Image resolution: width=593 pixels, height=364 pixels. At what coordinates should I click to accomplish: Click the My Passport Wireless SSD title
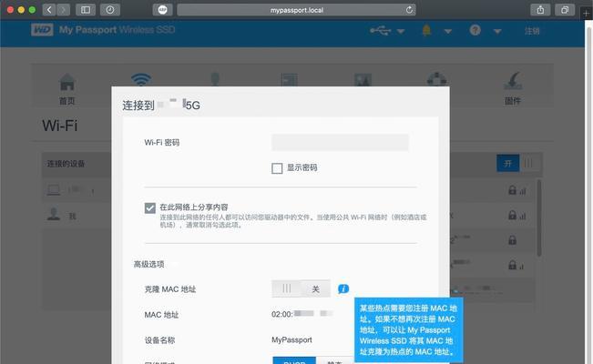click(117, 30)
